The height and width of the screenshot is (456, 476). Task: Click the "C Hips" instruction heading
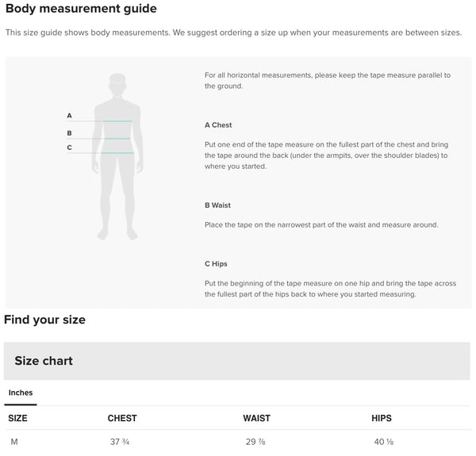[216, 263]
